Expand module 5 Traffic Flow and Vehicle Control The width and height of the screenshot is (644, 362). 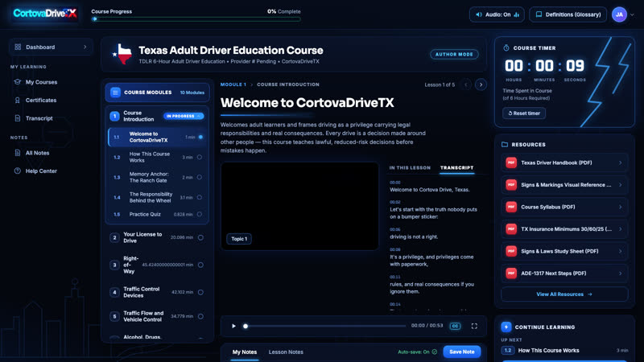(157, 316)
